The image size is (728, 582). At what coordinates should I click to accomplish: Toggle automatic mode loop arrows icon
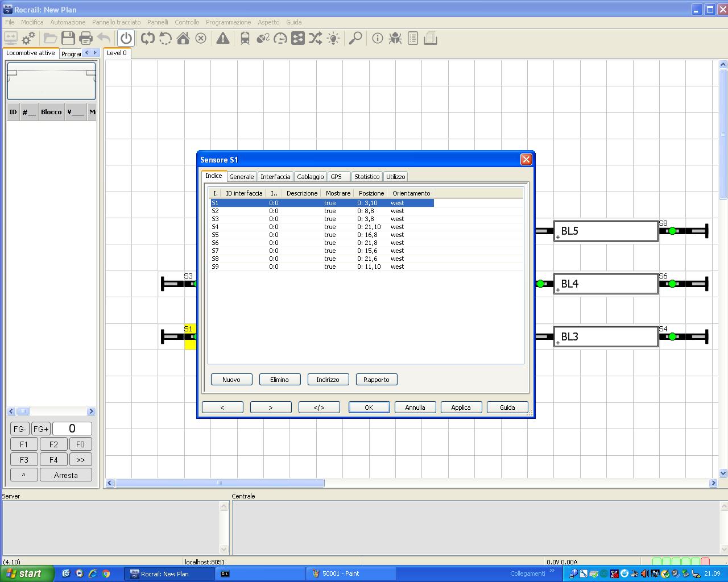tap(148, 38)
